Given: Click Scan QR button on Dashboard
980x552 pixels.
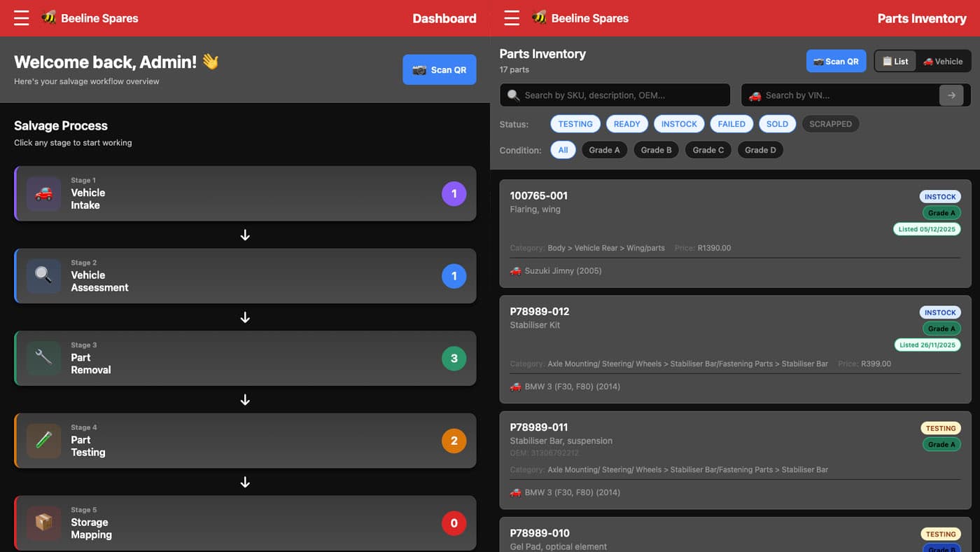Looking at the screenshot, I should coord(439,69).
